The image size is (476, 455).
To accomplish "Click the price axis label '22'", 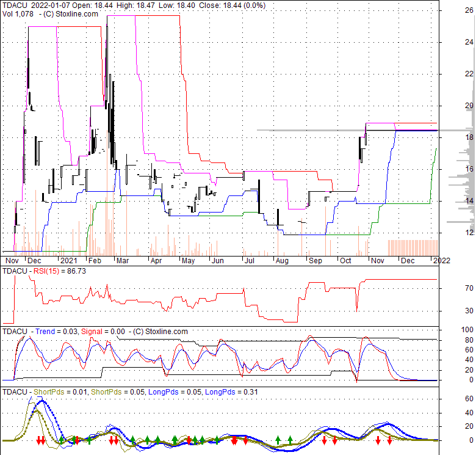I will [x=469, y=73].
